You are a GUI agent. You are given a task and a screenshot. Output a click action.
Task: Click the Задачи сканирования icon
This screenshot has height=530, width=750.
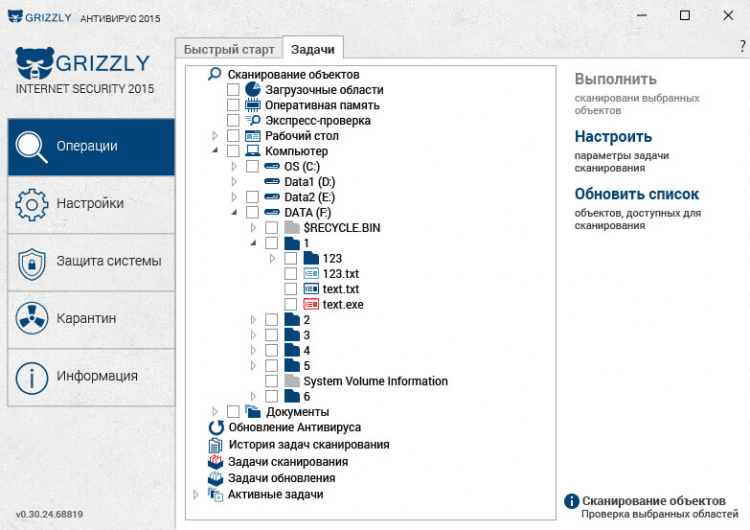point(215,462)
